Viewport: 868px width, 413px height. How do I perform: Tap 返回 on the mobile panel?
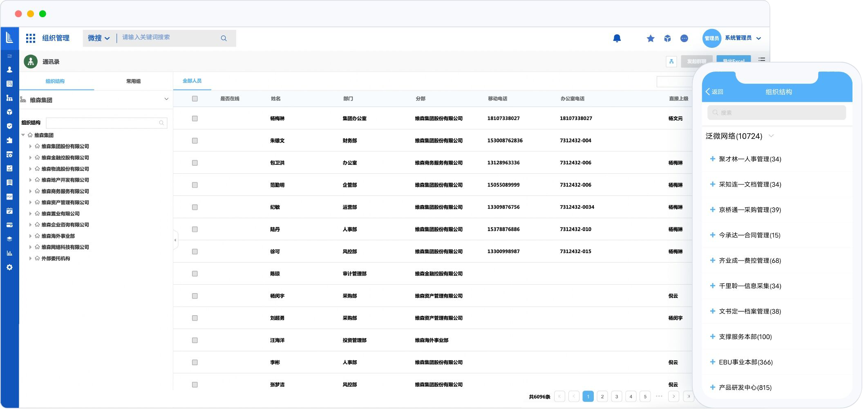pos(714,92)
